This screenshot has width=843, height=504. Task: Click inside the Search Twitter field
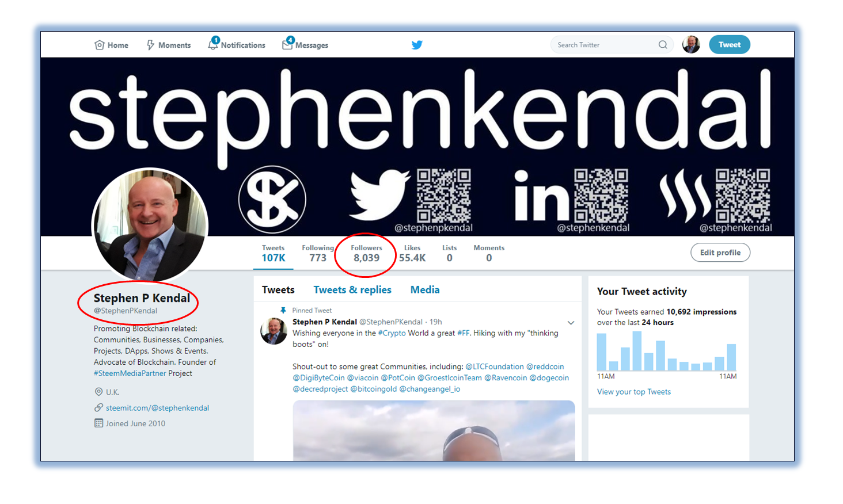click(x=605, y=45)
